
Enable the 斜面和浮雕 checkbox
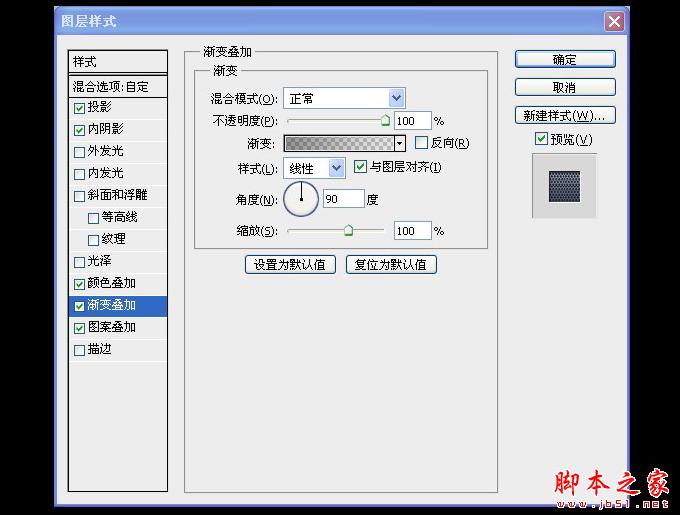[x=79, y=196]
